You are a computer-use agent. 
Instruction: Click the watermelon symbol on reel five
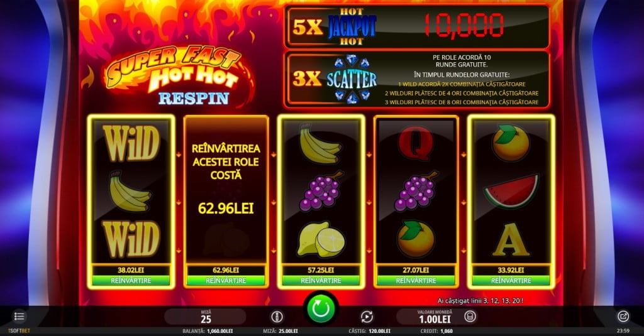click(x=511, y=191)
